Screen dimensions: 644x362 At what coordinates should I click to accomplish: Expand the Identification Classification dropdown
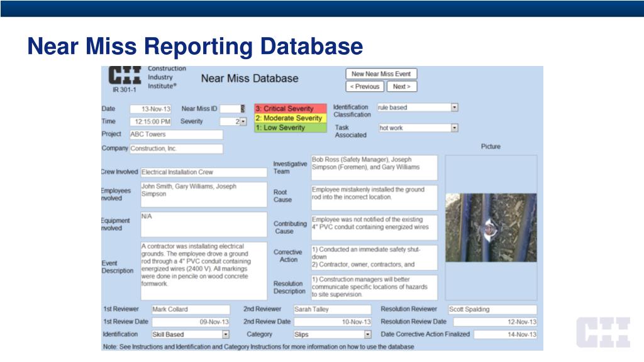(x=454, y=107)
